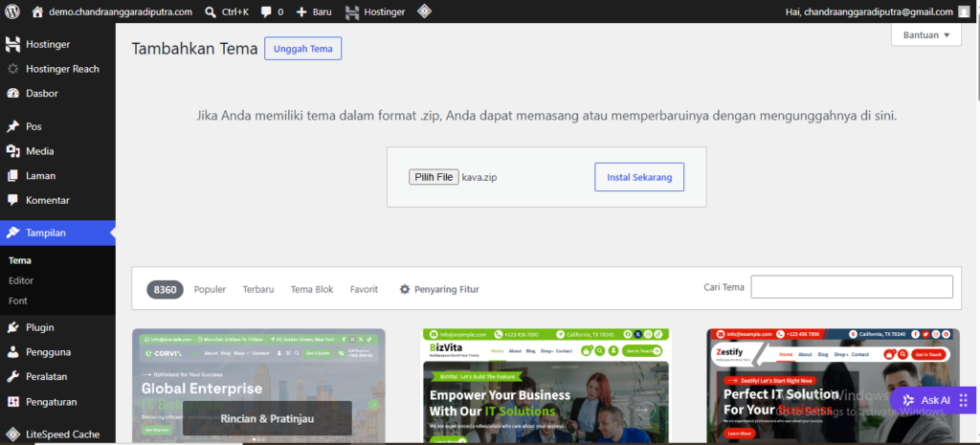Open the Editor submenu item
The image size is (980, 445).
pos(21,280)
